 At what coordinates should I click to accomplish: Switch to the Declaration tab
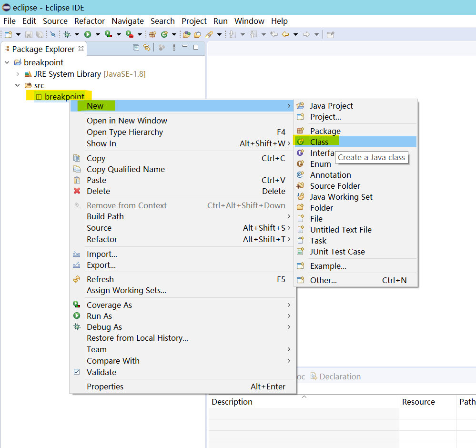click(x=335, y=377)
